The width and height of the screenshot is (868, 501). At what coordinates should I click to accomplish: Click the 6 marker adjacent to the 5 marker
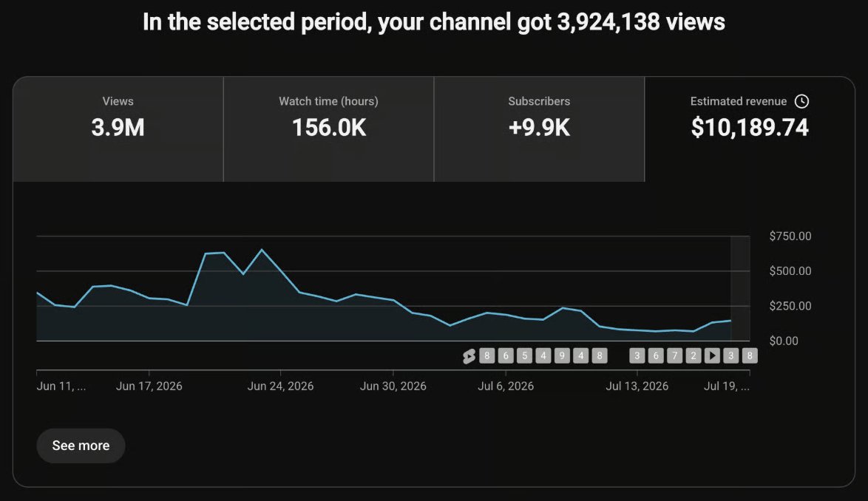pyautogui.click(x=506, y=355)
